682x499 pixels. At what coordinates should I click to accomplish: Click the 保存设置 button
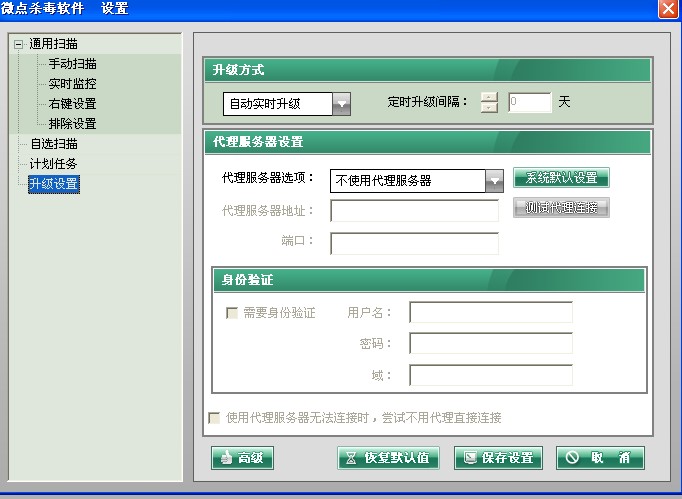[498, 458]
